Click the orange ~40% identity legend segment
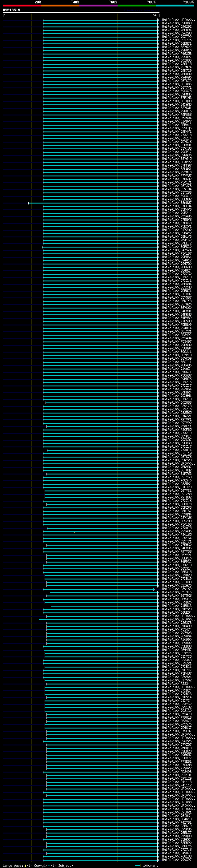This screenshot has height=868, width=197. point(60,6)
